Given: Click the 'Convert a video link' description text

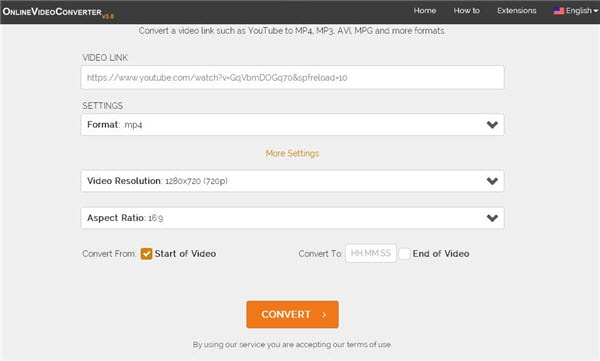Looking at the screenshot, I should [x=292, y=31].
